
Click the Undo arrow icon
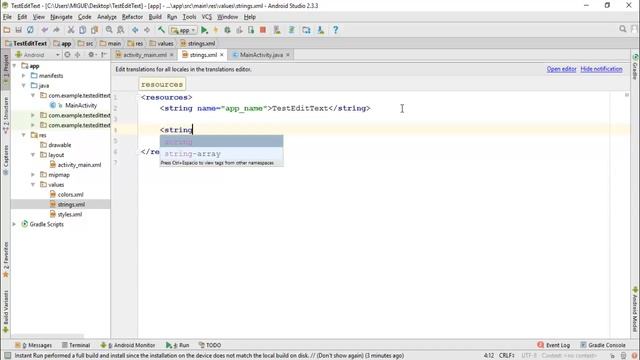(44, 30)
